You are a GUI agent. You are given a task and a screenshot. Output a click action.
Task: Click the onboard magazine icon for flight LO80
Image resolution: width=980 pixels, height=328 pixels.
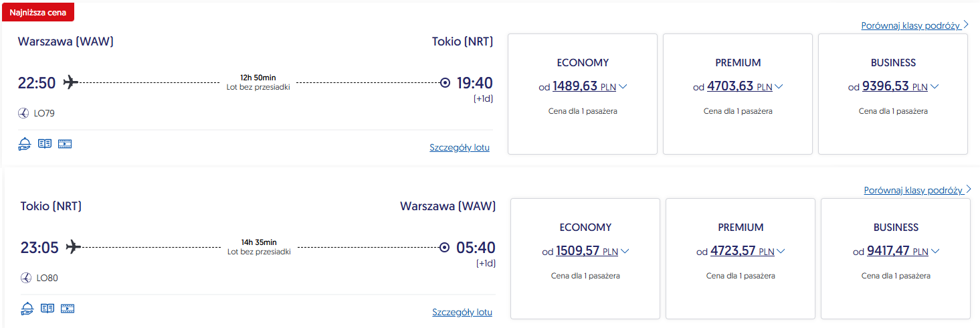click(x=47, y=308)
